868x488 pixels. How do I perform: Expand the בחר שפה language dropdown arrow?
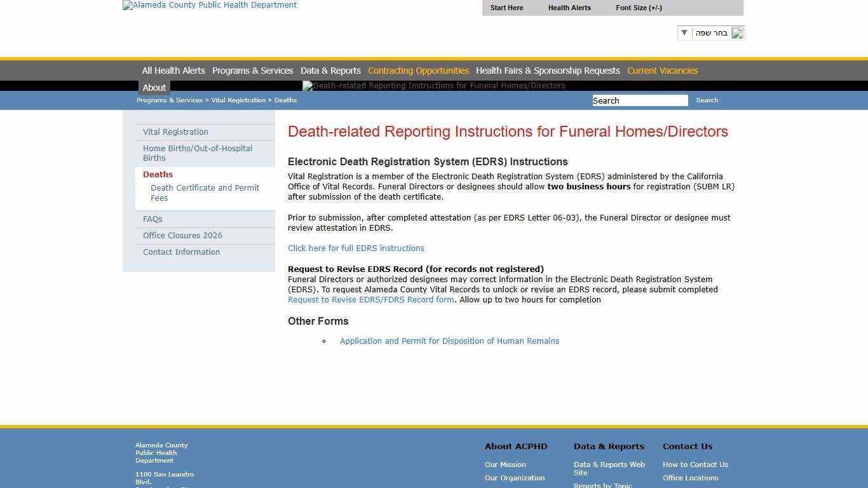(684, 32)
